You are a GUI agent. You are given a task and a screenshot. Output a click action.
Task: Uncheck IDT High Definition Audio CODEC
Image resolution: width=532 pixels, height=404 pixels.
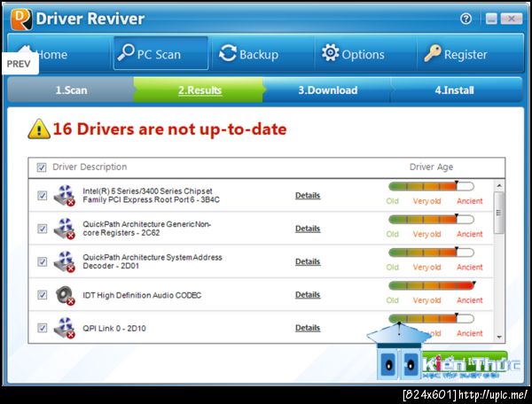tap(42, 295)
